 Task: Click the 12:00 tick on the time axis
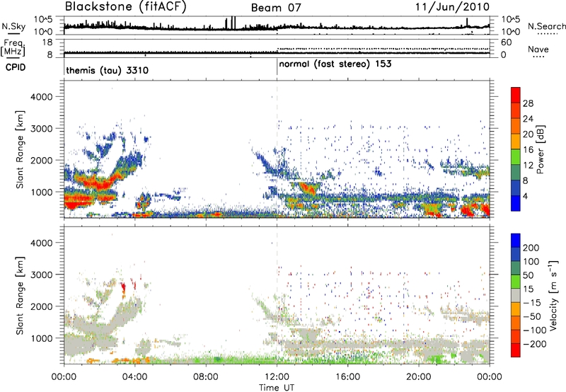(277, 375)
